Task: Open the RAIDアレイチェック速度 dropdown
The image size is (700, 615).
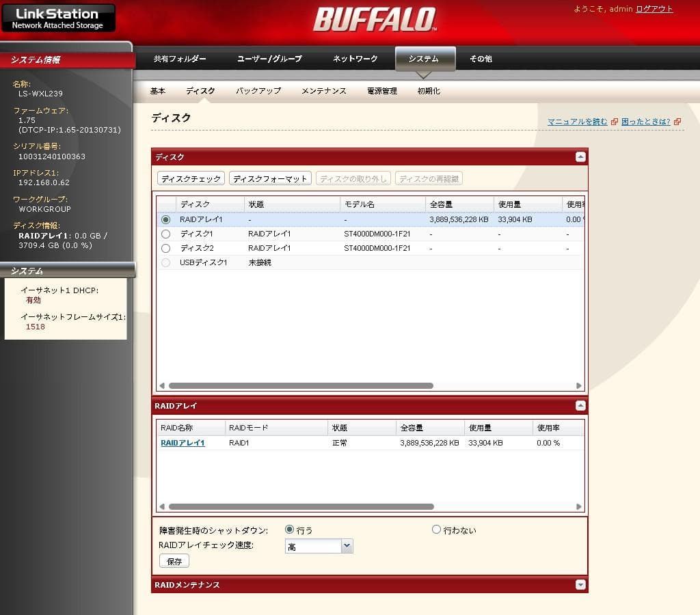Action: click(x=347, y=546)
